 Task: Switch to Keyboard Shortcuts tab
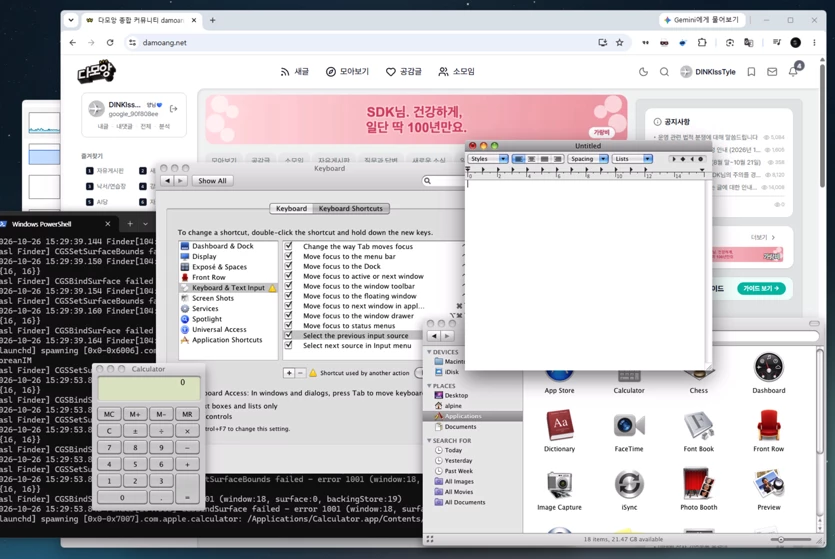[350, 209]
